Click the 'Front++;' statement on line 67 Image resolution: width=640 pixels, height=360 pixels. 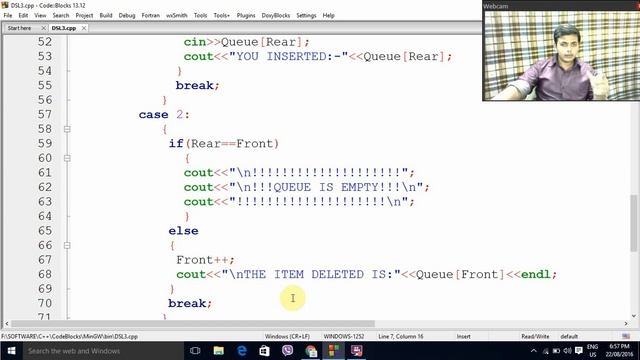tap(205, 260)
